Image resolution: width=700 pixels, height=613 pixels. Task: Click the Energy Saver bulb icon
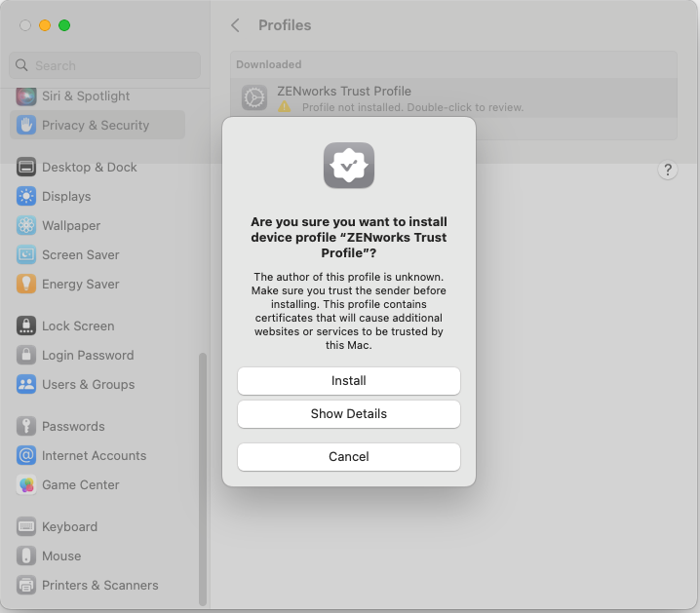pos(26,285)
